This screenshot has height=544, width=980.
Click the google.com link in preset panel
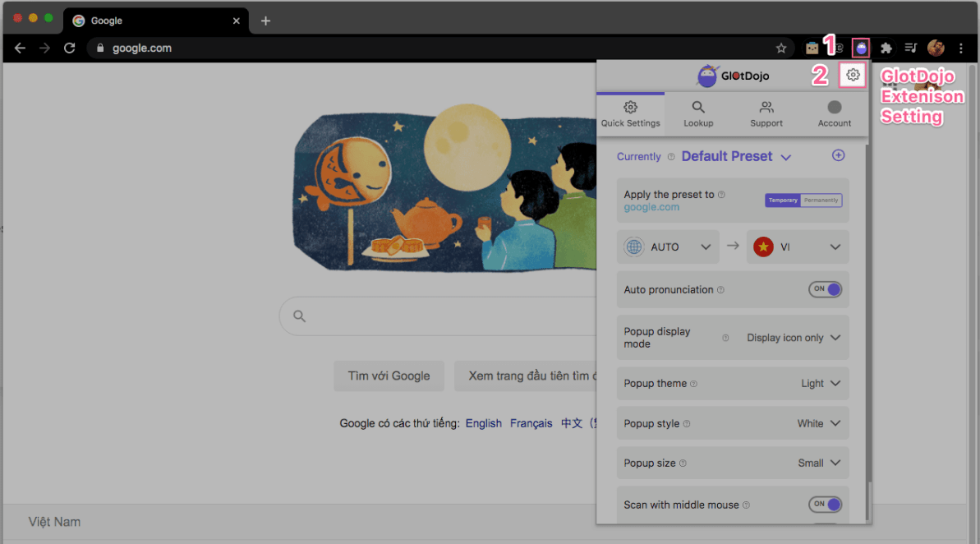click(x=651, y=207)
